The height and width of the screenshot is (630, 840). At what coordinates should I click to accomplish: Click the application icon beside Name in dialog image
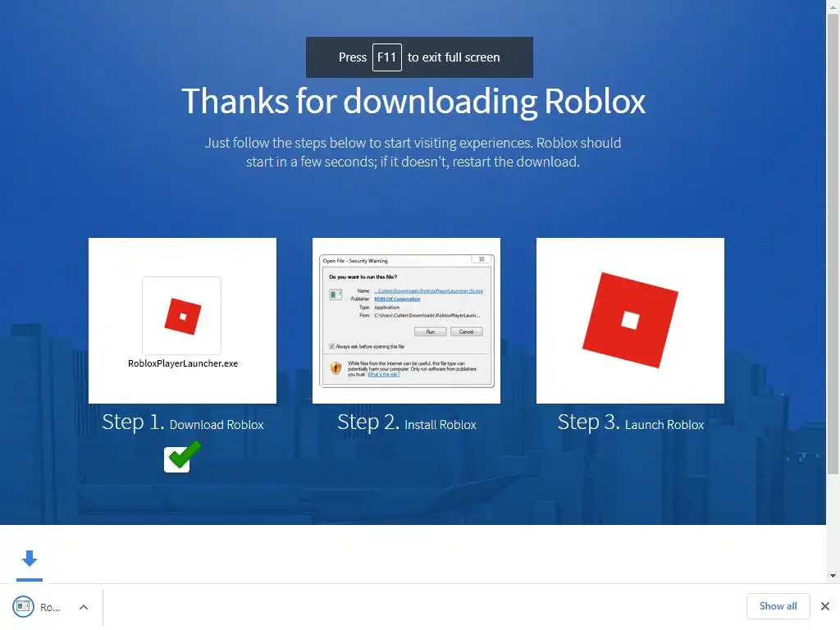[336, 294]
